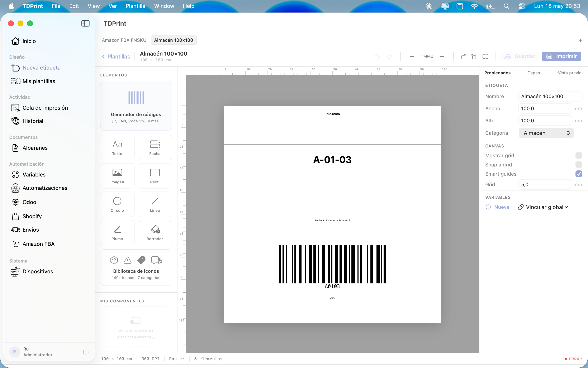The height and width of the screenshot is (368, 588).
Task: Toggle the sidebar panel icon
Action: click(x=85, y=23)
